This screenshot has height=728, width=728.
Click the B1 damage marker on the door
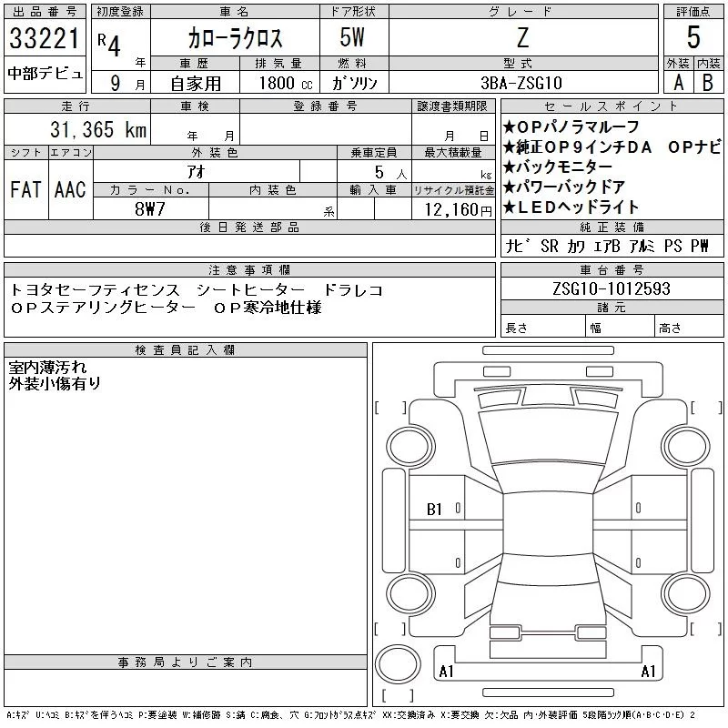tap(434, 510)
